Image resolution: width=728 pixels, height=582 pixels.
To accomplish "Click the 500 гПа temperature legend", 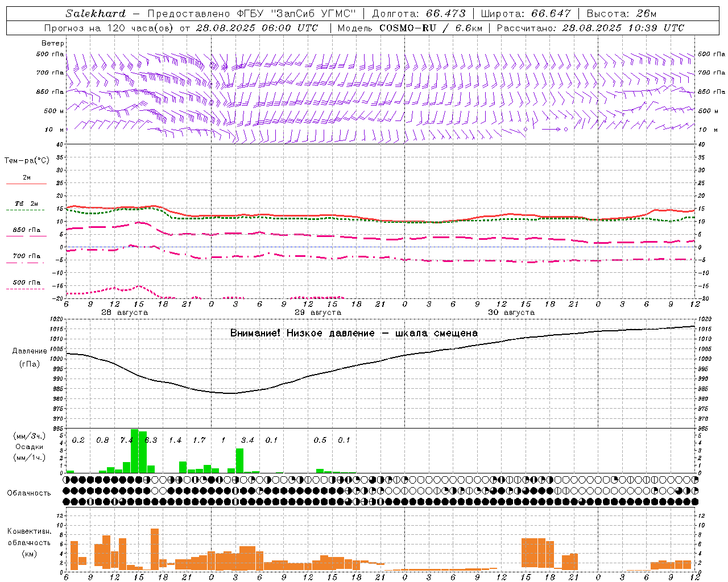I will click(26, 285).
